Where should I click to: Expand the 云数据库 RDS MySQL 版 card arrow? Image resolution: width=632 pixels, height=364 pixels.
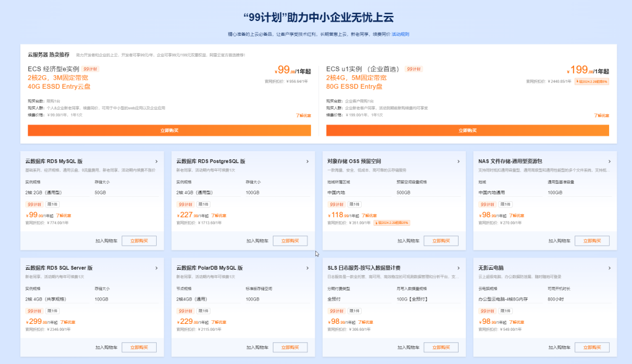[156, 162]
